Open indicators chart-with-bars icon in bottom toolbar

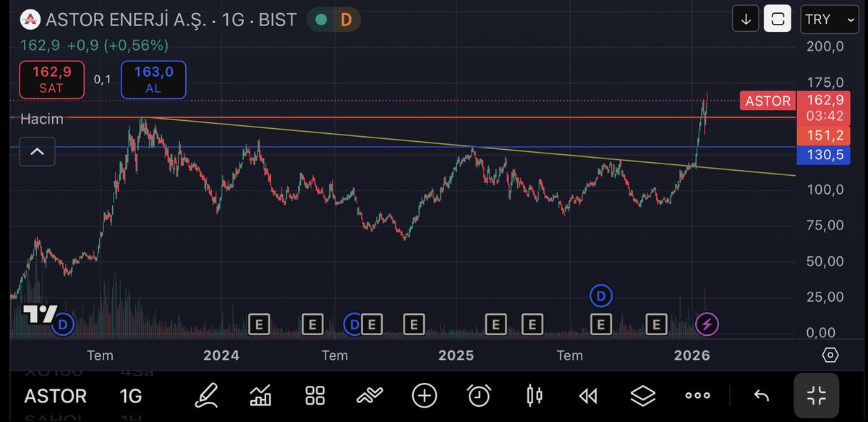point(260,395)
